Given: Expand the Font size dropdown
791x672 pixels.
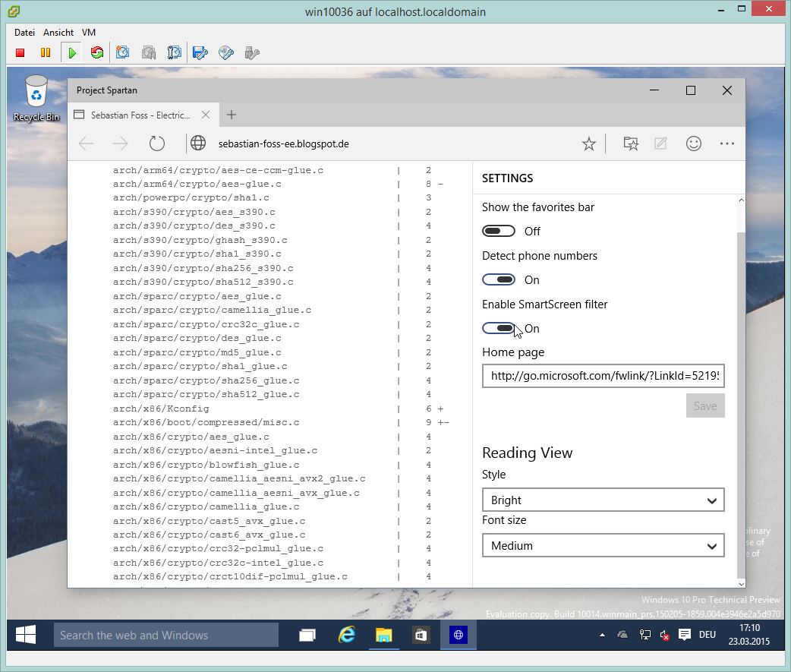Looking at the screenshot, I should click(603, 545).
